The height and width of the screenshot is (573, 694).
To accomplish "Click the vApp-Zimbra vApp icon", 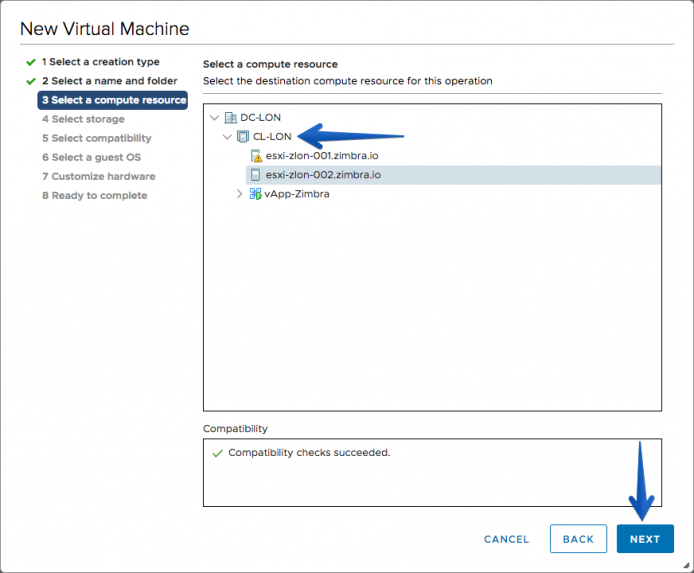I will 255,194.
